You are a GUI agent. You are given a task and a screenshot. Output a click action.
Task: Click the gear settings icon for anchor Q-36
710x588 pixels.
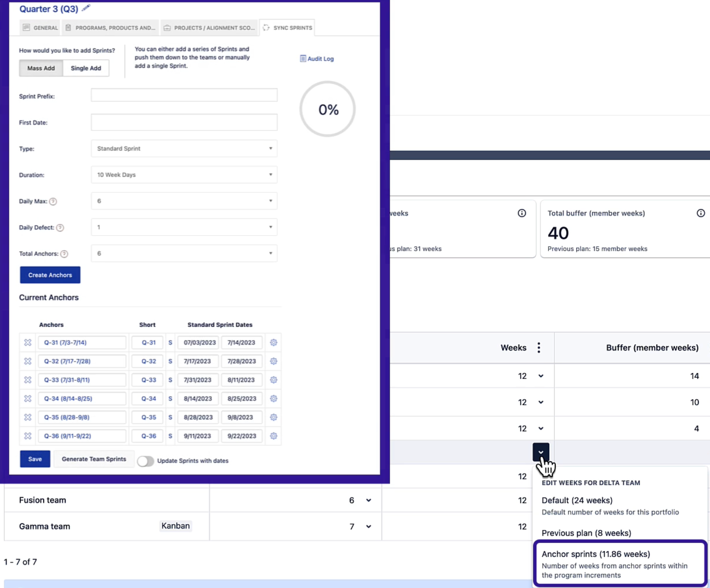[x=273, y=436]
